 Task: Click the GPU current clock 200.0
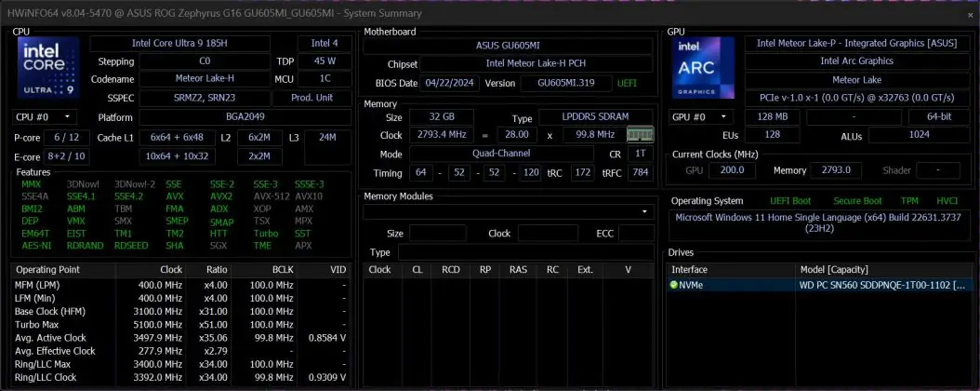732,170
